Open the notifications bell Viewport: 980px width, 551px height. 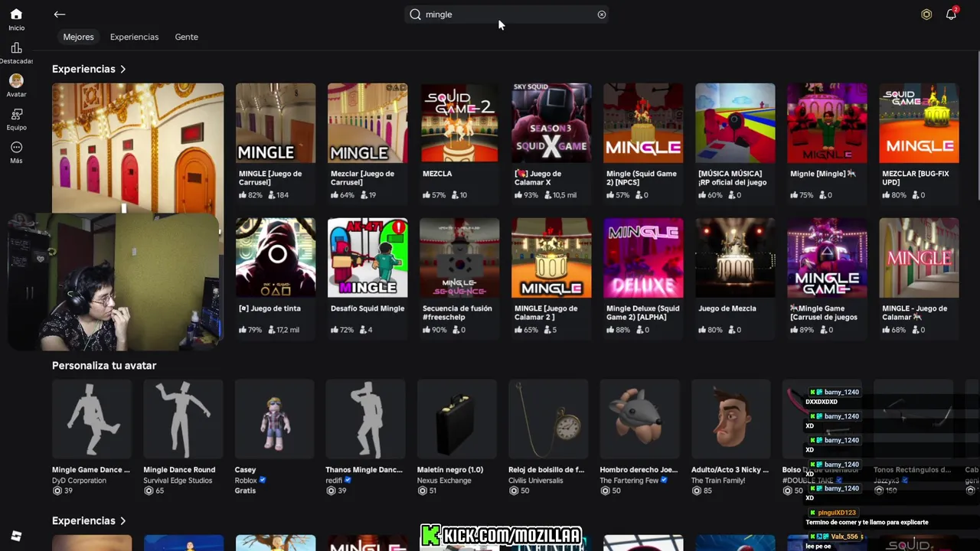tap(951, 15)
